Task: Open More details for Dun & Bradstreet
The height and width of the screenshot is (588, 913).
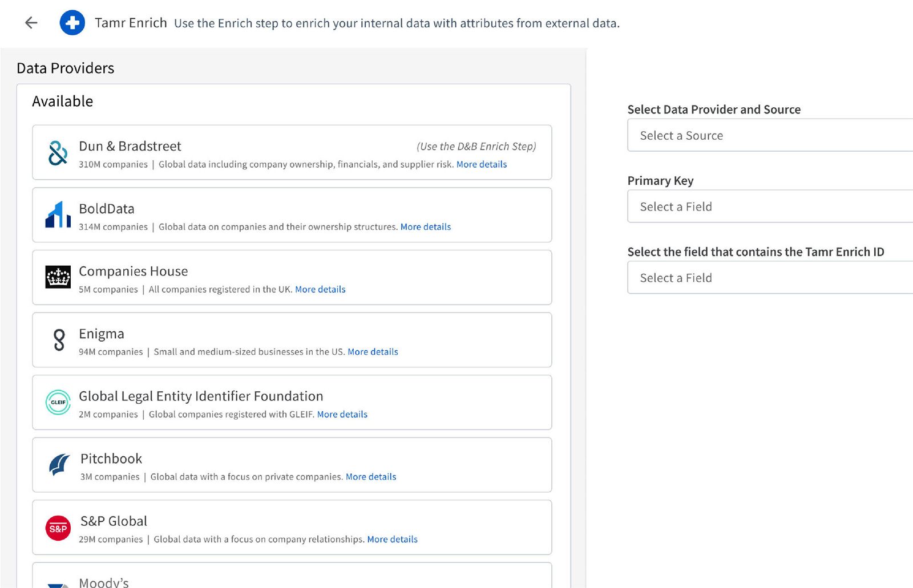Action: (x=482, y=164)
